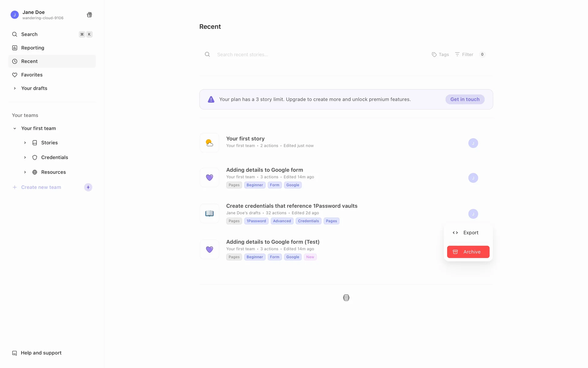Screen dimensions: 588x368
Task: Expand the Your drafts section
Action: tap(15, 88)
